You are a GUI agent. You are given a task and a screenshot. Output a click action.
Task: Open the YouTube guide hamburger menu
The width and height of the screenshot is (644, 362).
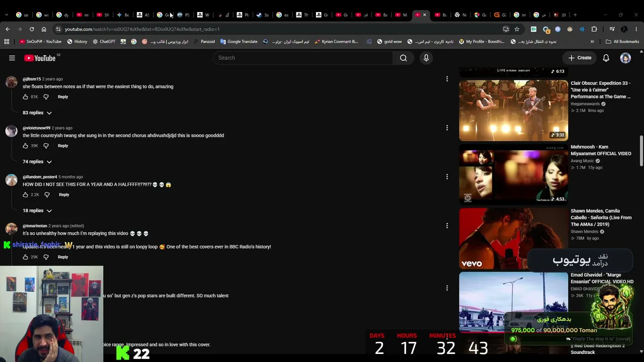(12, 58)
